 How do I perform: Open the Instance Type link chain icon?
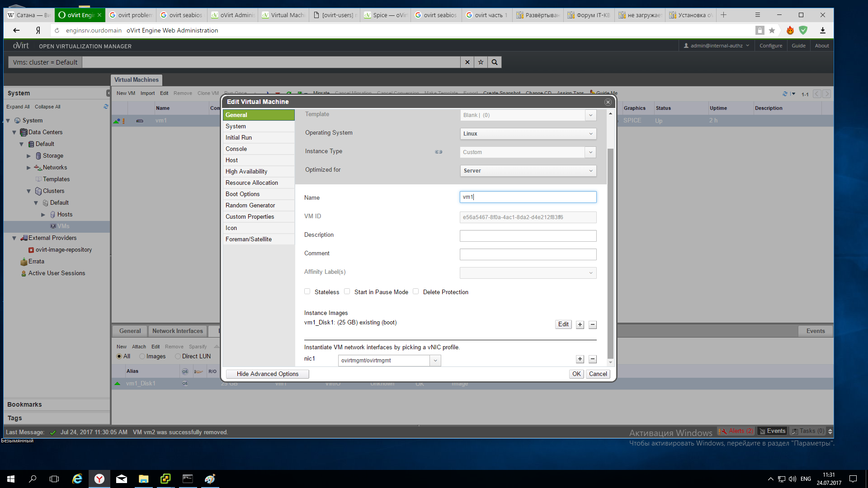tap(439, 152)
